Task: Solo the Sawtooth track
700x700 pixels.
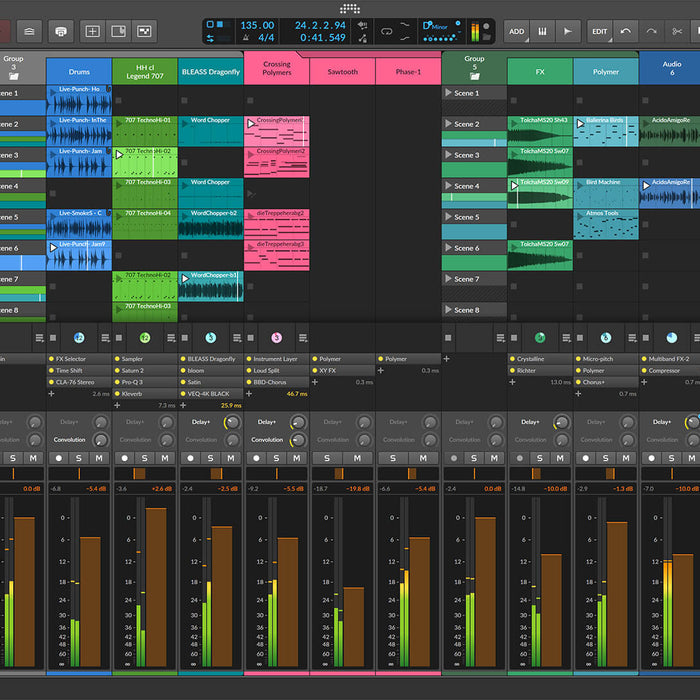Action: click(327, 458)
